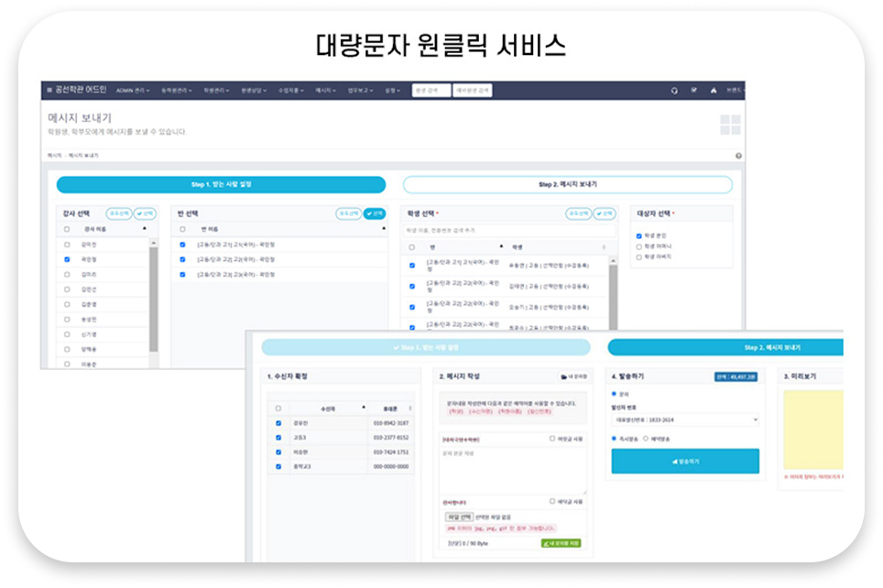Send message with blue 발송하기 button

(685, 462)
